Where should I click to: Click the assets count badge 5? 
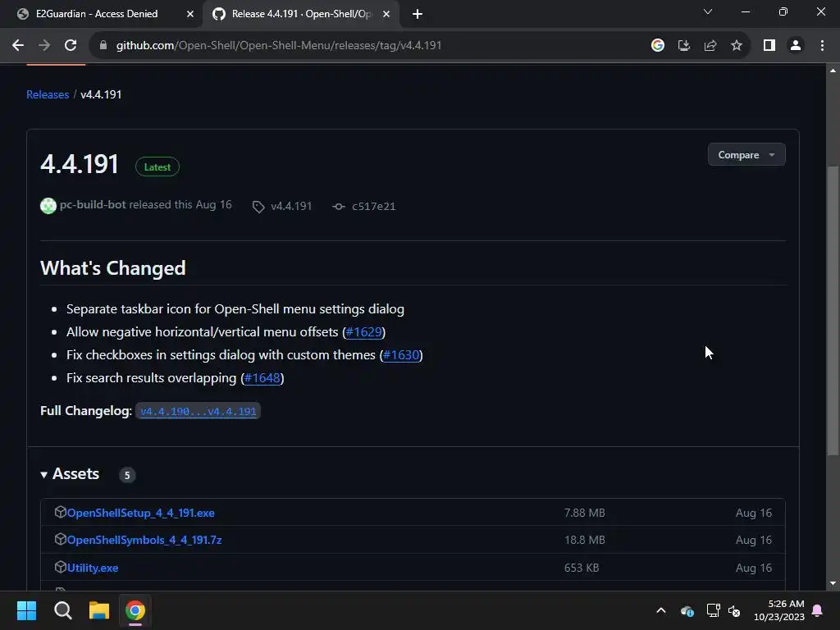click(127, 475)
